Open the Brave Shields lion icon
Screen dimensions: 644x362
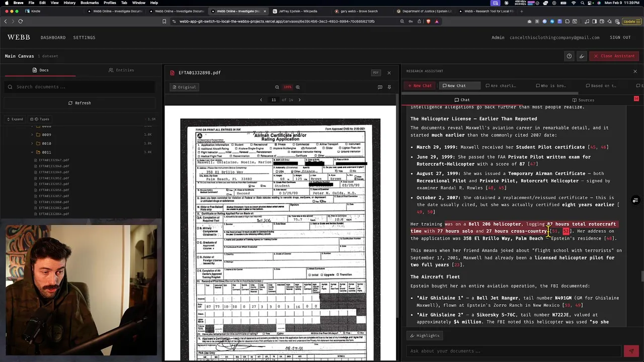pyautogui.click(x=428, y=21)
